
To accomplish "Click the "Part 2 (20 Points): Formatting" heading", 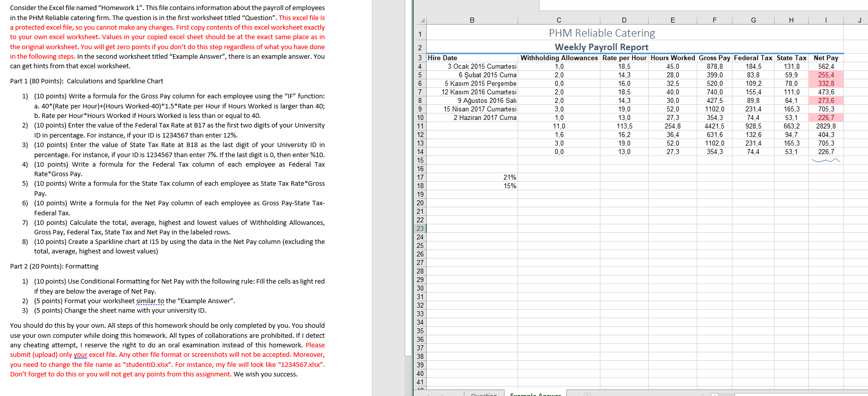I will 54,267.
